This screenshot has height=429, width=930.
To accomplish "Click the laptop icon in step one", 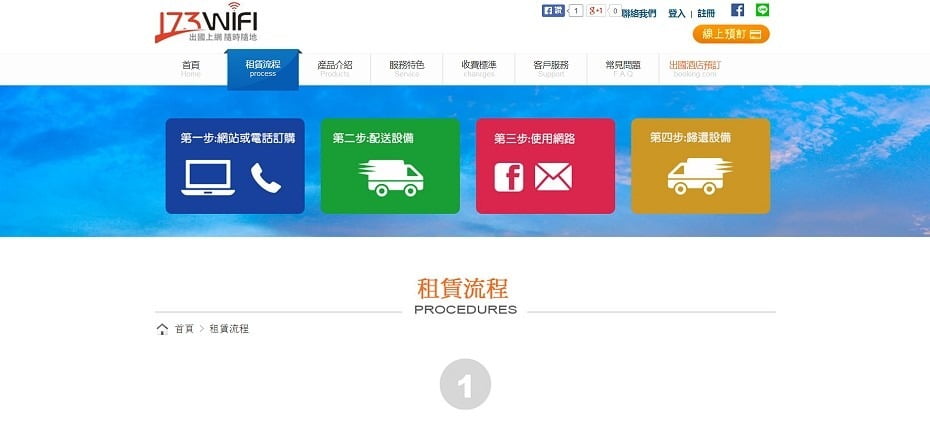I will [208, 178].
